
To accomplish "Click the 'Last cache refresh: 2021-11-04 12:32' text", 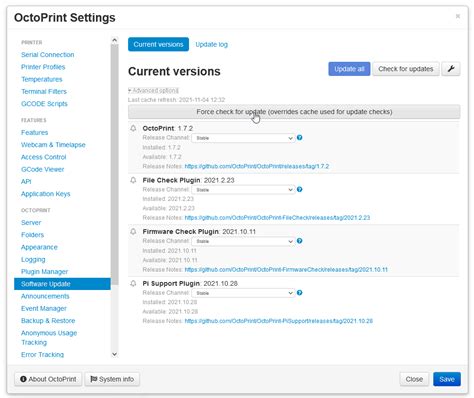I will (176, 100).
